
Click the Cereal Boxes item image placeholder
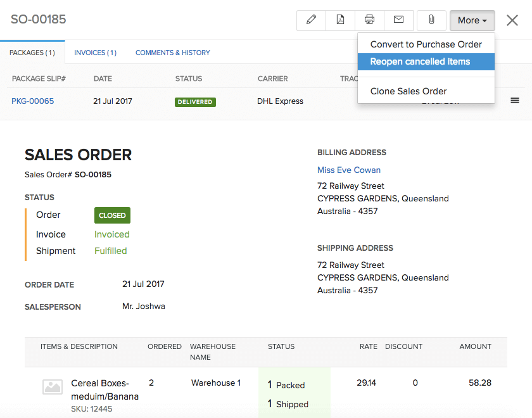[x=52, y=387]
